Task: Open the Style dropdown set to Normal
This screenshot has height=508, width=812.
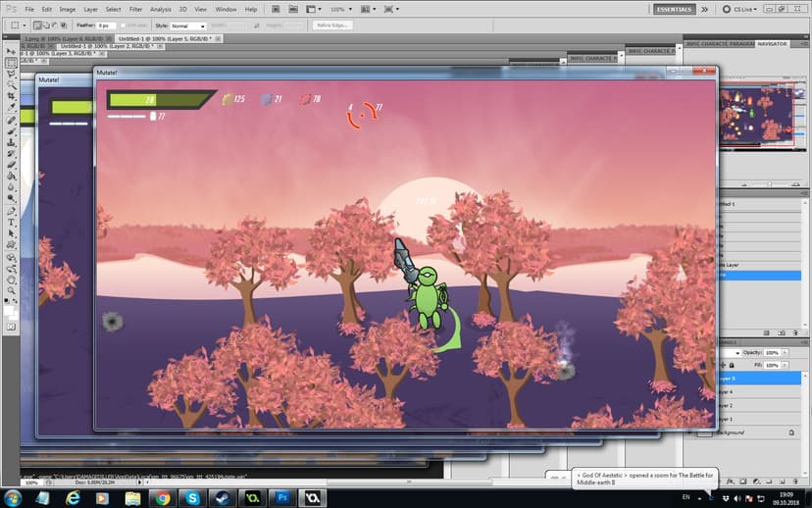Action: (188, 25)
